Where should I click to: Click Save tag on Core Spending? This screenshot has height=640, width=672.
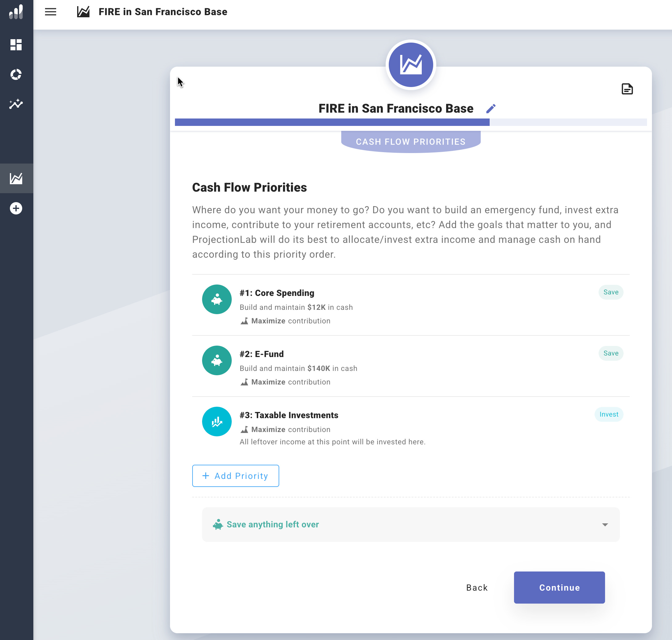pos(611,292)
